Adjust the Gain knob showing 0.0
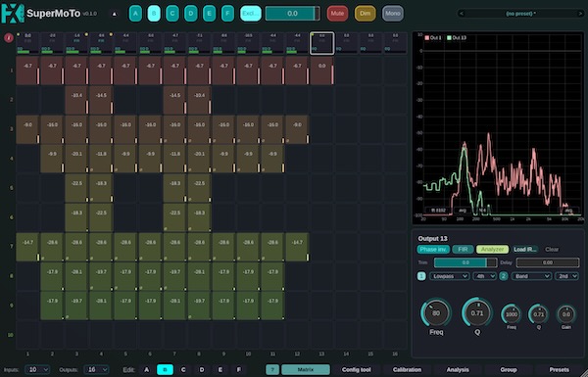Screen dimensions: 588x377 [x=565, y=314]
